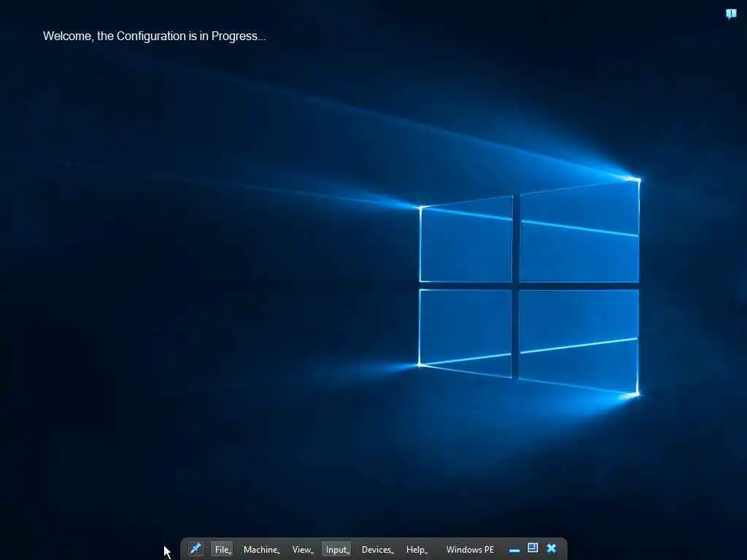Click the notification icon in the top-right corner
Image resolution: width=747 pixels, height=560 pixels.
pyautogui.click(x=731, y=14)
